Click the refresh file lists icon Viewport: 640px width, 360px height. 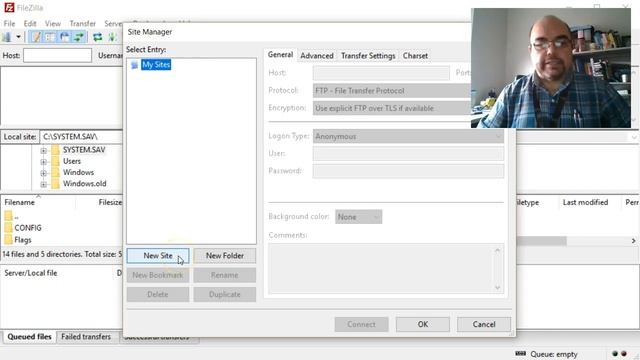coord(98,37)
